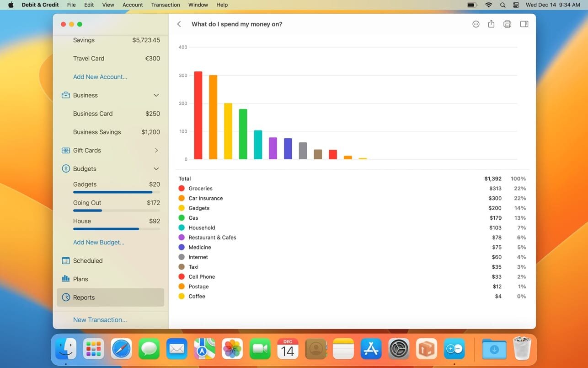Select Reports in the sidebar
The height and width of the screenshot is (368, 588).
click(x=84, y=298)
